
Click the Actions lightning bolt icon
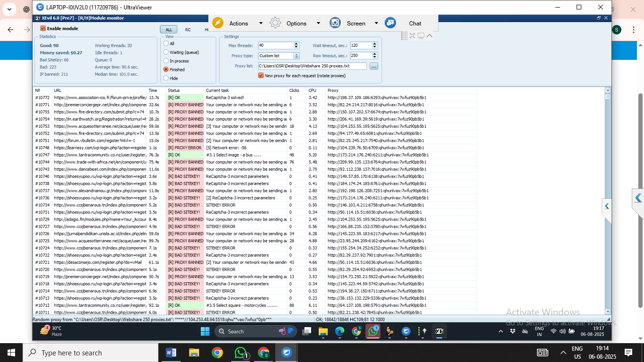[217, 23]
